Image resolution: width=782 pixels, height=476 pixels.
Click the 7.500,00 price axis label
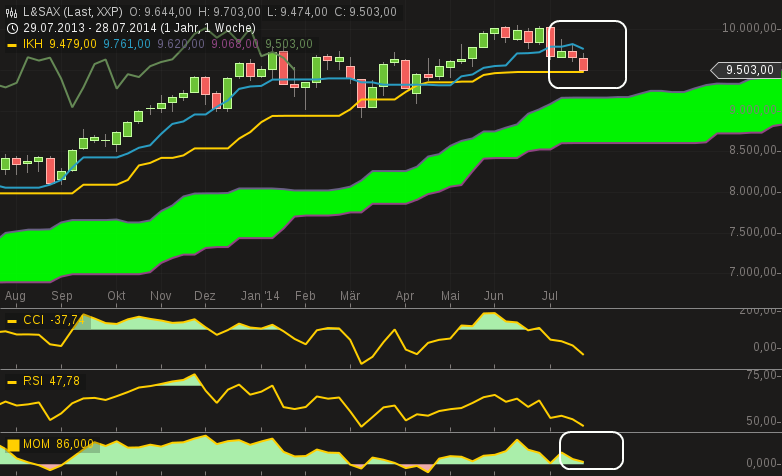(755, 232)
